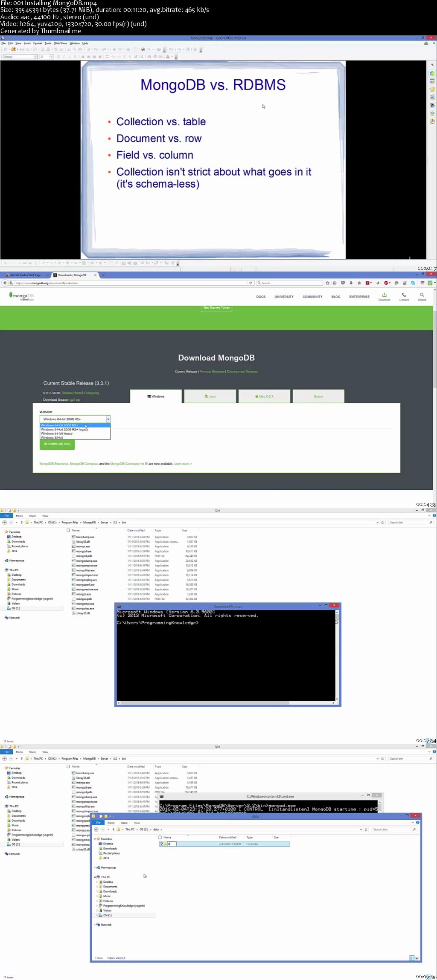Open the View tab in the data Explorer window
Viewport: 437px width, 980px height.
point(137,823)
